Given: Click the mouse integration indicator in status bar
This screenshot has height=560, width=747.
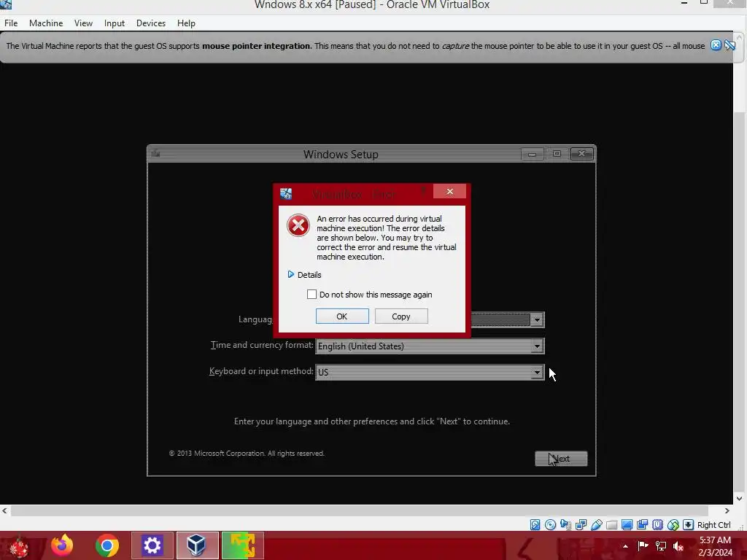Looking at the screenshot, I should [673, 525].
